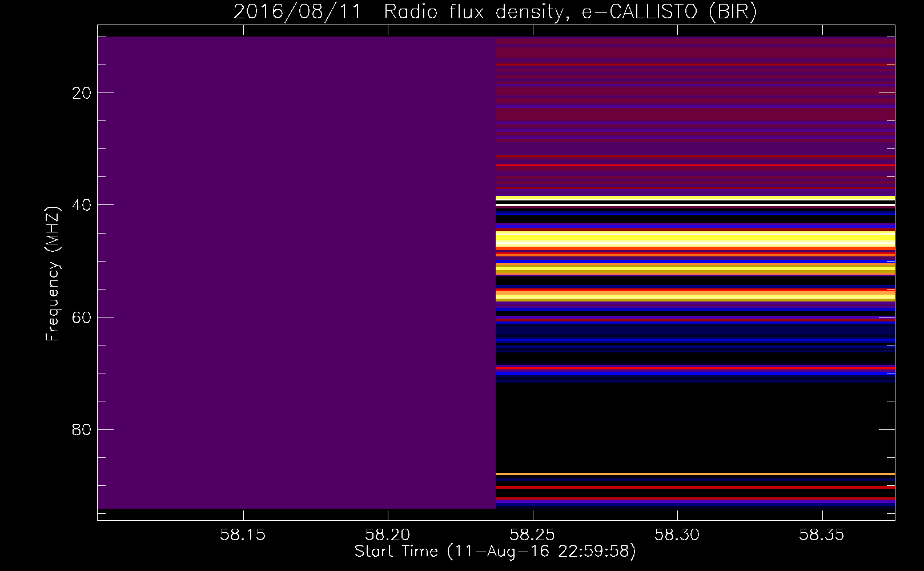Click the time tick label "58.20"

point(388,535)
